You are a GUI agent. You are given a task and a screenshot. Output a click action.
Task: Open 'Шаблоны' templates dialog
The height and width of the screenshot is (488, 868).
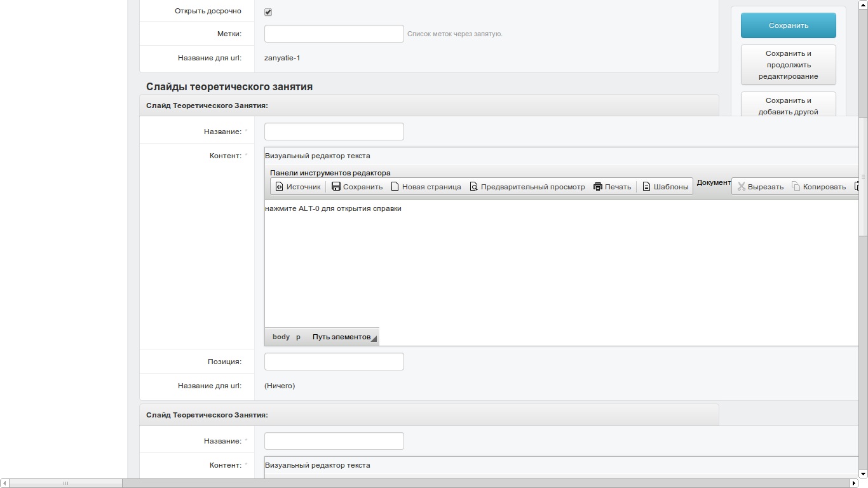(x=665, y=187)
